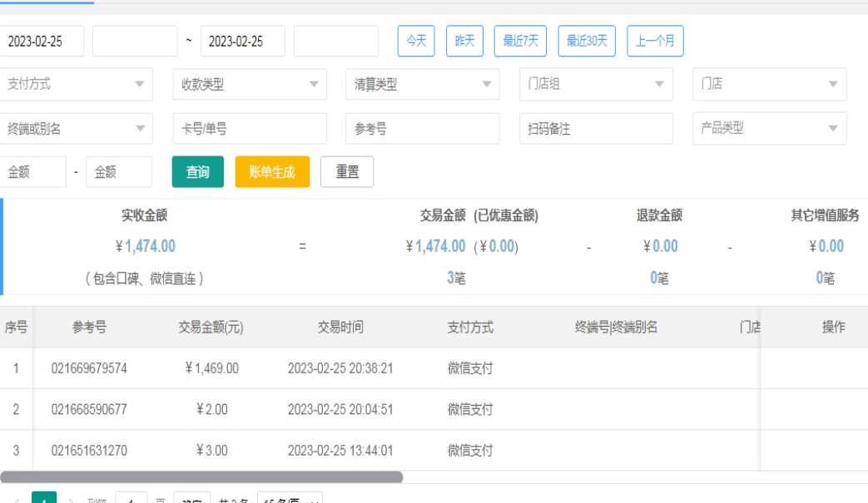Choose the 最近30天 date range
The image size is (868, 503).
tap(587, 41)
